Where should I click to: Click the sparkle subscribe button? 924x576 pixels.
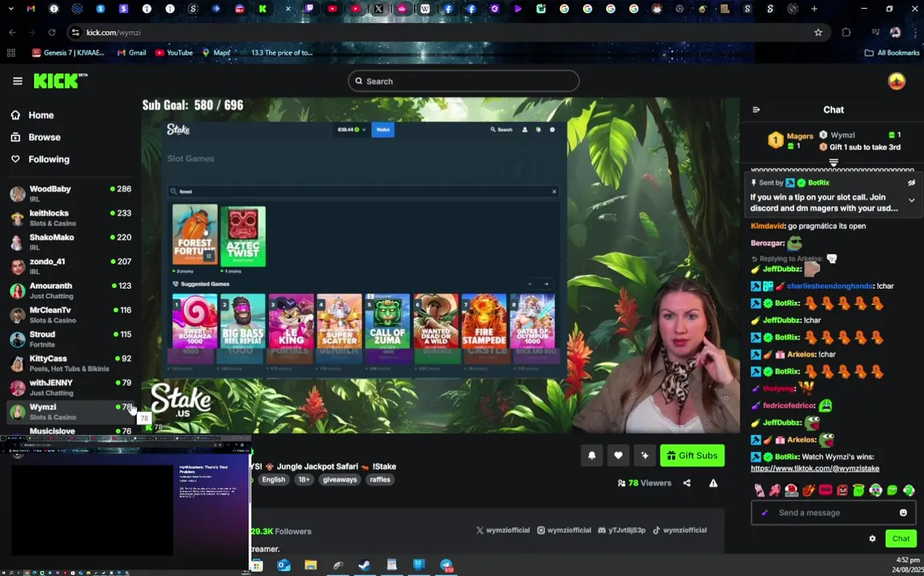coord(645,455)
